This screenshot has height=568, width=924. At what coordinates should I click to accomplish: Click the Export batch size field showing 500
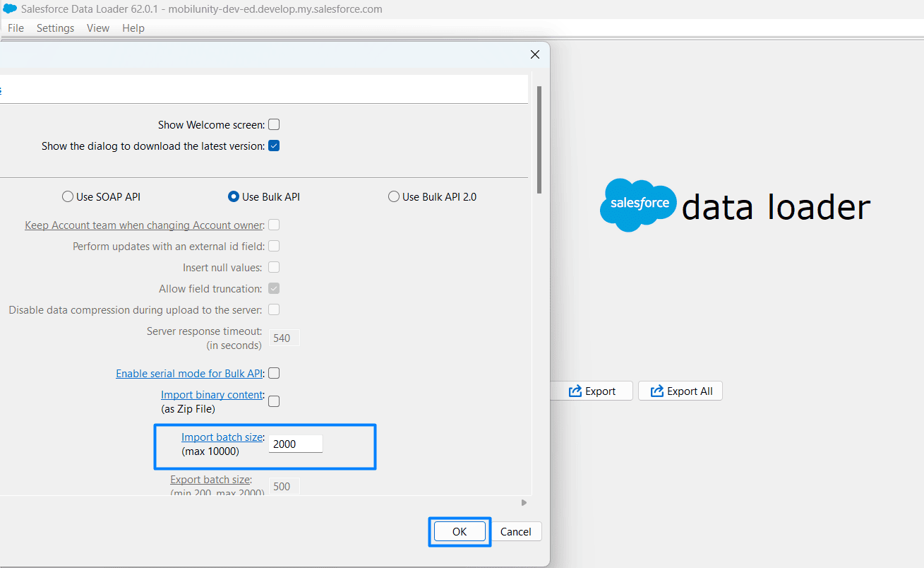coord(284,486)
